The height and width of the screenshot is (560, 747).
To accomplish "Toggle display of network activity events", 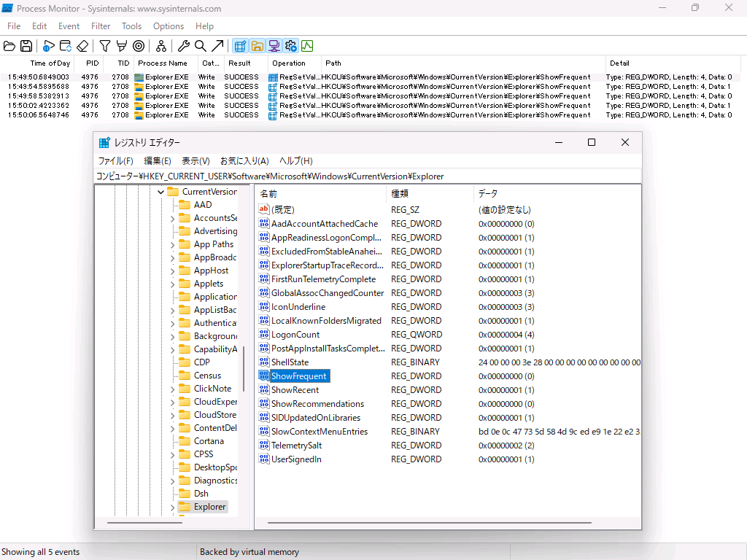I will [274, 45].
